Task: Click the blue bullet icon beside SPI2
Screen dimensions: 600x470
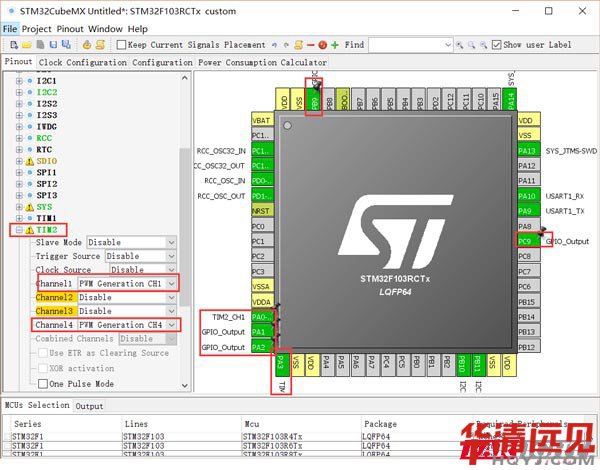Action: pos(30,184)
